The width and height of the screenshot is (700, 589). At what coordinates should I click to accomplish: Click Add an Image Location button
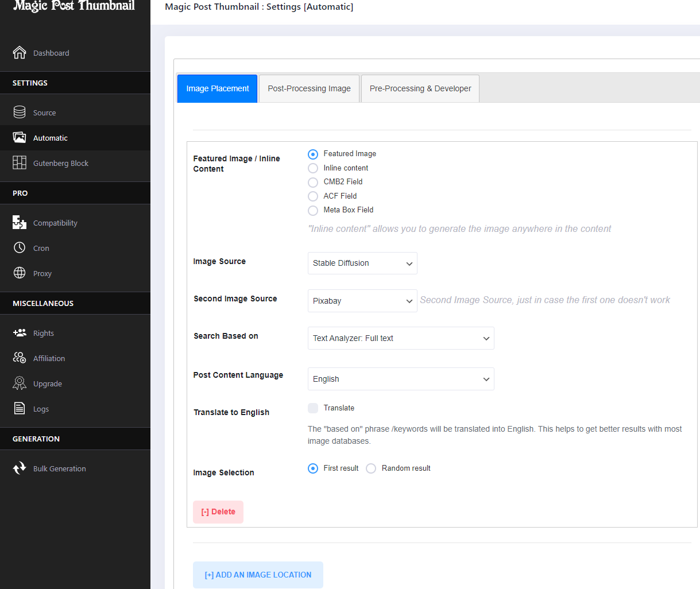pyautogui.click(x=258, y=575)
